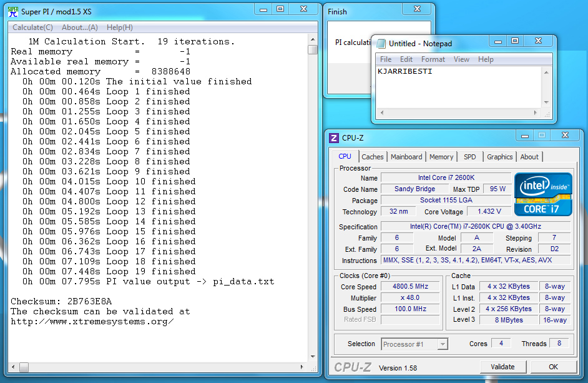Click the Intel Core i7 logo
This screenshot has height=383, width=588.
pos(542,194)
